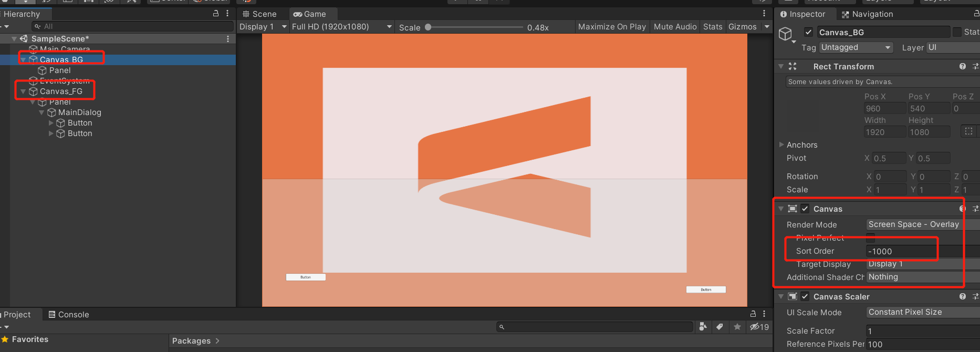The height and width of the screenshot is (352, 980).
Task: Click the cube icon of MainDialog object
Action: coord(51,112)
